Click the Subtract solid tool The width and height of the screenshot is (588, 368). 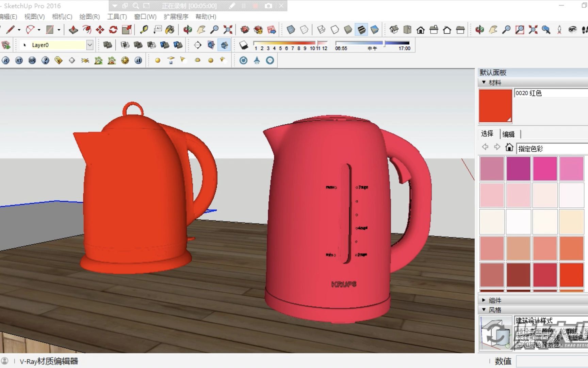pyautogui.click(x=151, y=45)
